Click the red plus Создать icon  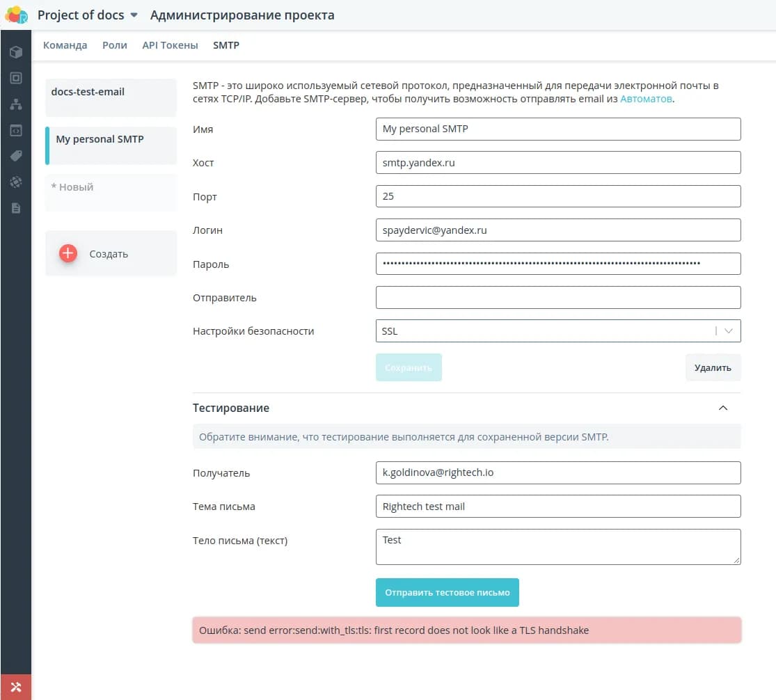68,253
